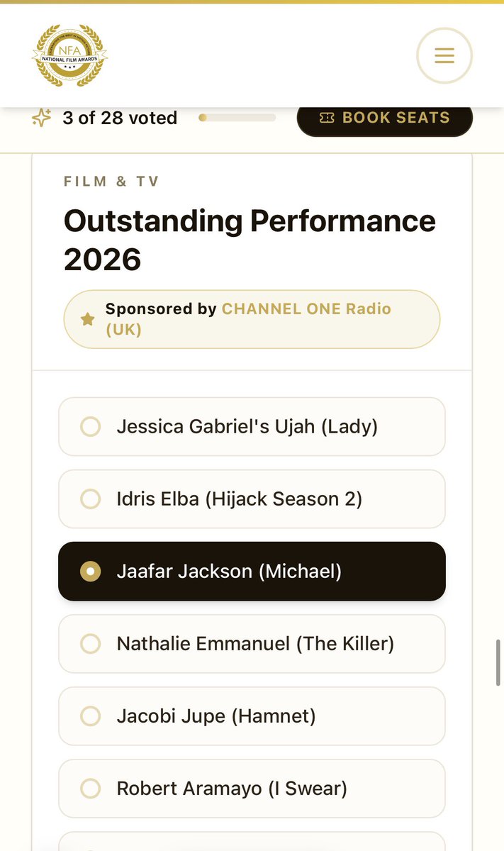Click the Jaafar Jackson (Michael) label text
504x851 pixels.
click(229, 572)
